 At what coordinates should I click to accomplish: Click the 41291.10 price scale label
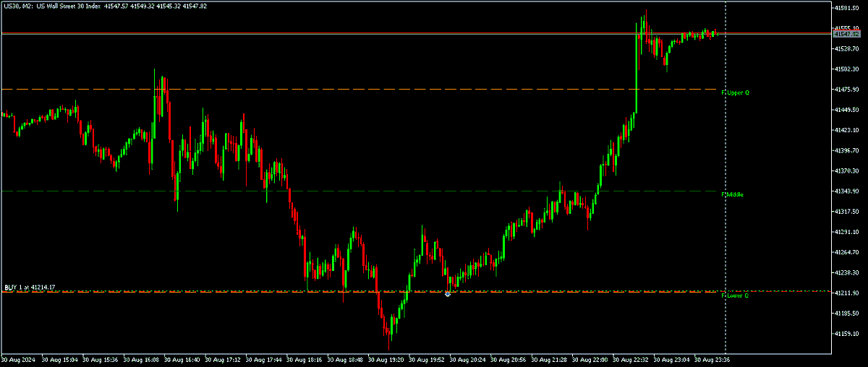[846, 232]
